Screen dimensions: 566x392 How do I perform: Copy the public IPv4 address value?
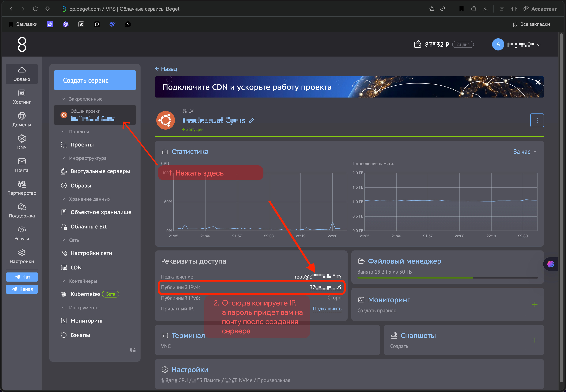click(x=325, y=288)
